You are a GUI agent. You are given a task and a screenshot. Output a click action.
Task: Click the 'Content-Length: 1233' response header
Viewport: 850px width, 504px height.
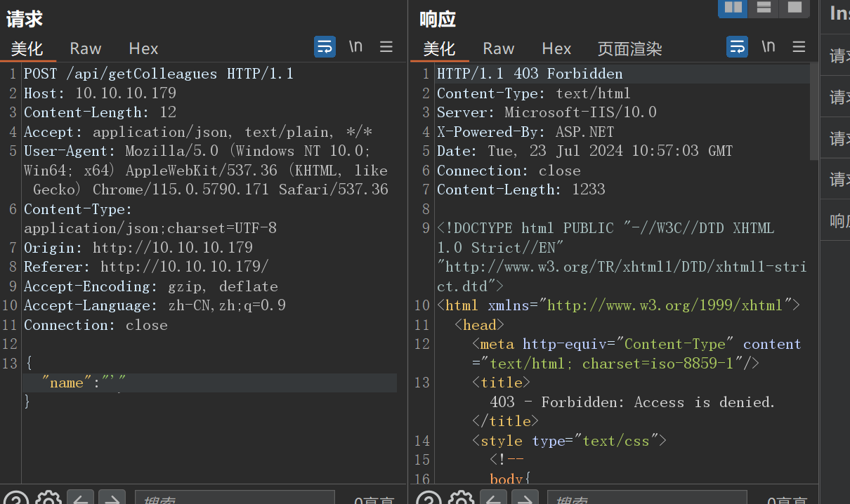point(521,190)
